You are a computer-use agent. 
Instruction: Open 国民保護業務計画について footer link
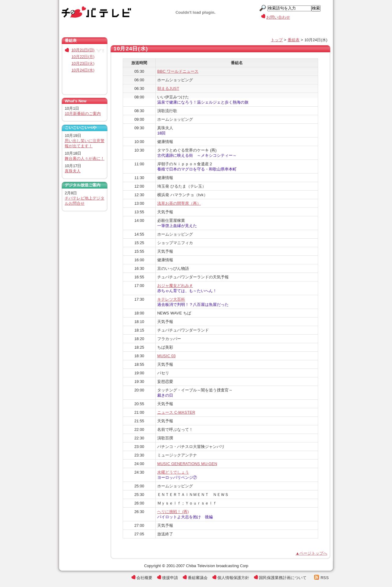(x=283, y=578)
